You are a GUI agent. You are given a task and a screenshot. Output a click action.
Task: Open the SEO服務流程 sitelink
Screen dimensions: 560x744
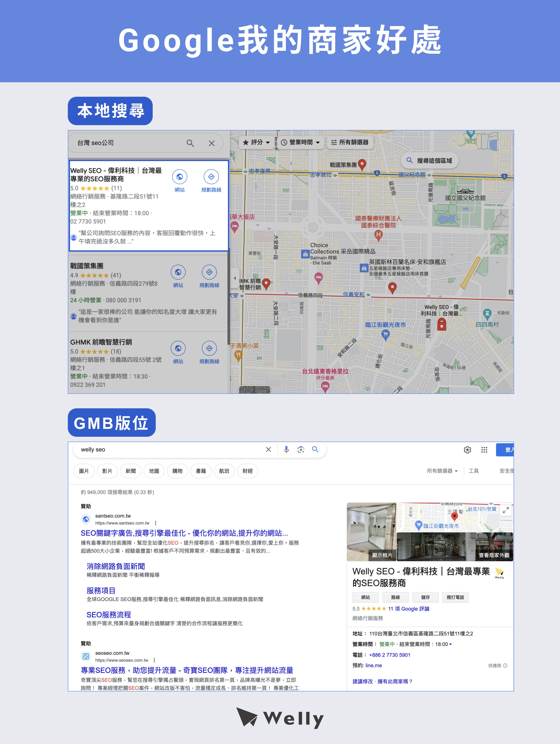point(108,615)
